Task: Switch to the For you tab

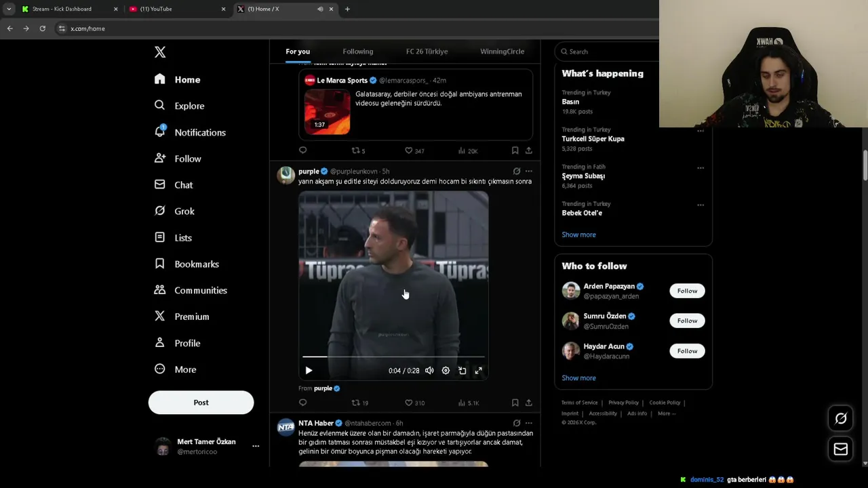Action: (x=298, y=52)
